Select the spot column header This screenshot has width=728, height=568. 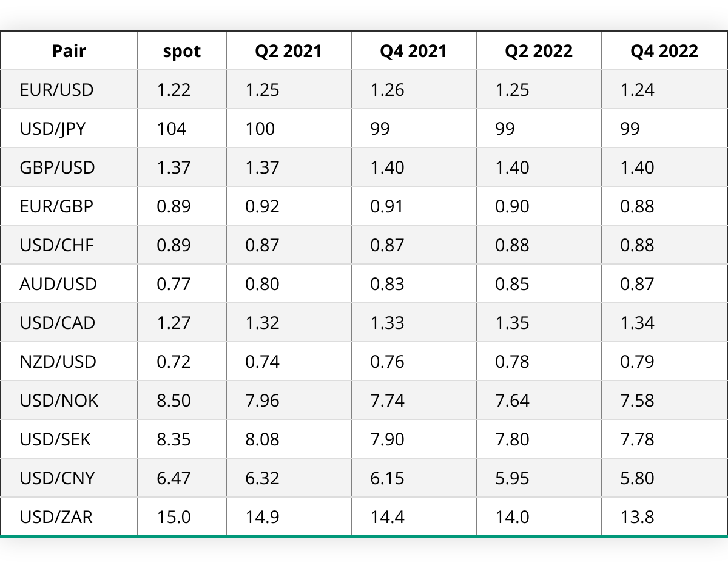pyautogui.click(x=182, y=51)
